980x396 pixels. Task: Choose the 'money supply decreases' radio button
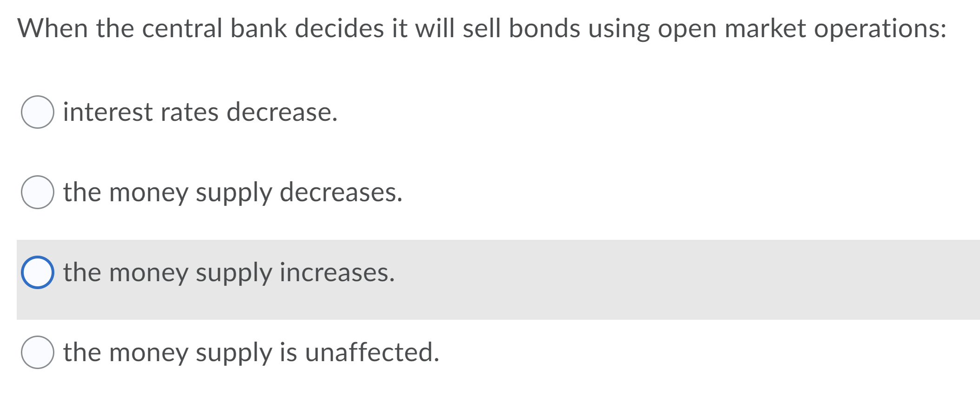point(38,192)
